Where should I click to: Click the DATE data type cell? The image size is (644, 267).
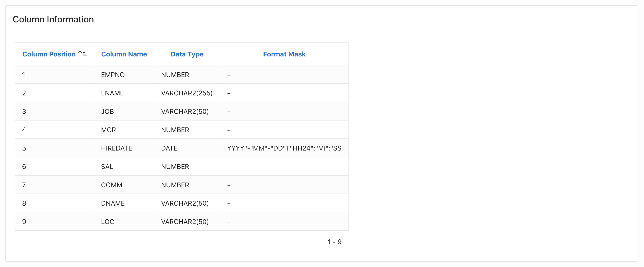coord(169,148)
